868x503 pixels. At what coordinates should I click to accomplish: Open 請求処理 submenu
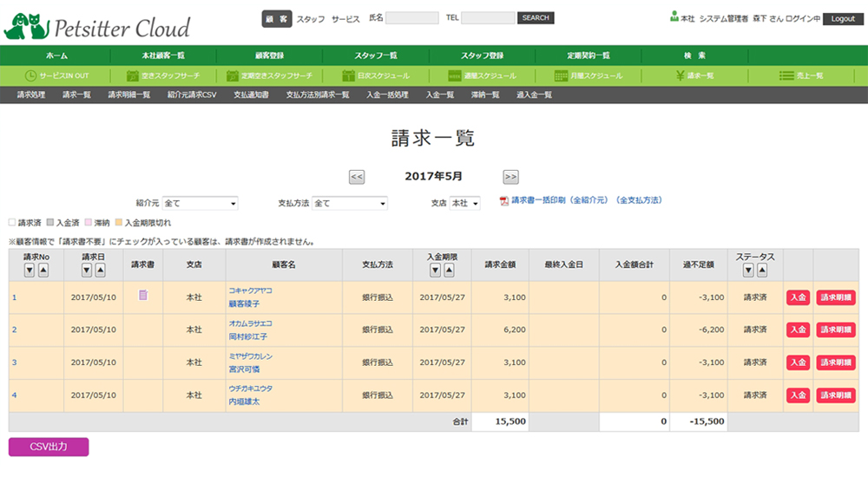[31, 95]
